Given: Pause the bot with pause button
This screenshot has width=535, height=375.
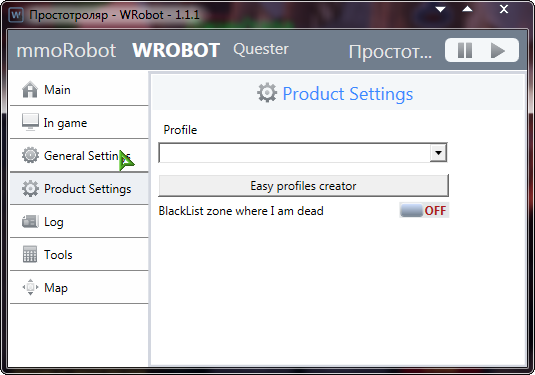Looking at the screenshot, I should (465, 51).
